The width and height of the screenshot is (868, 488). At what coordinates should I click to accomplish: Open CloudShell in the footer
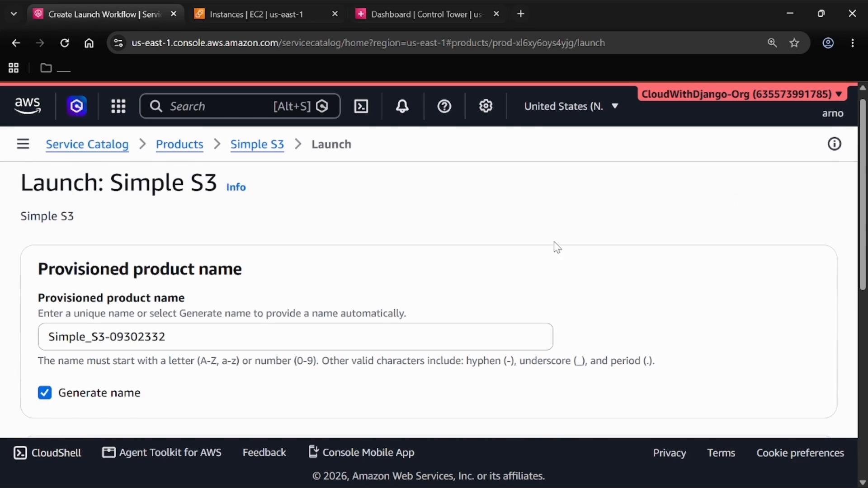coord(47,453)
